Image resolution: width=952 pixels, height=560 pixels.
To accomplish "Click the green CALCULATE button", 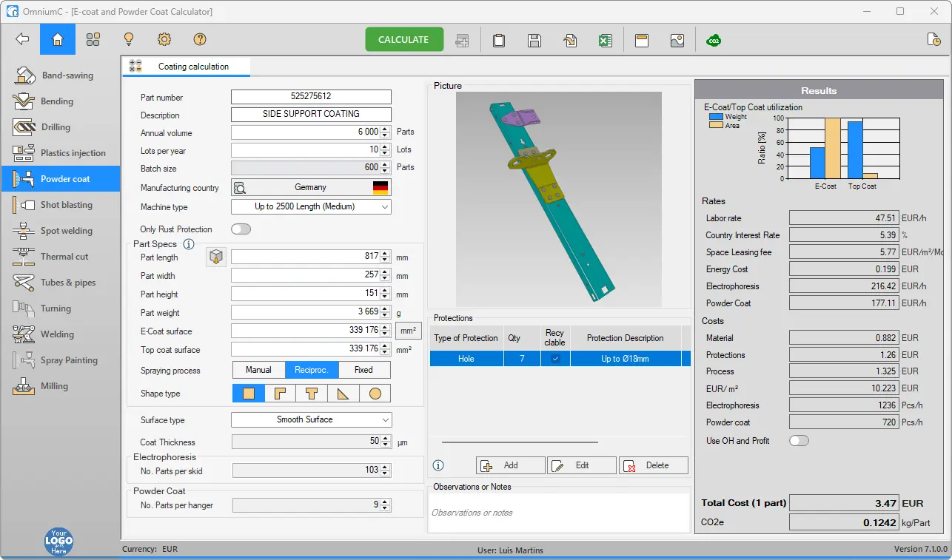I will point(404,40).
